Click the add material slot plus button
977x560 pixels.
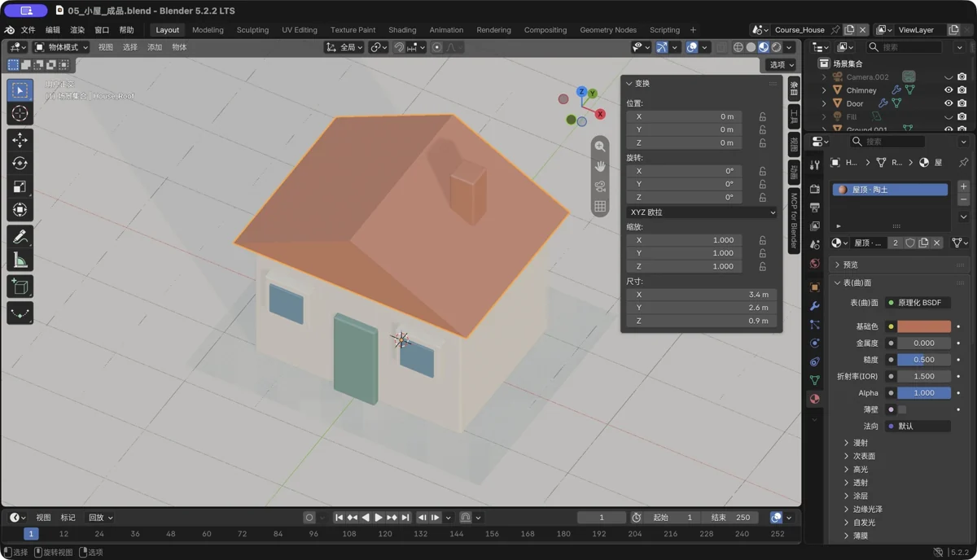pyautogui.click(x=964, y=186)
